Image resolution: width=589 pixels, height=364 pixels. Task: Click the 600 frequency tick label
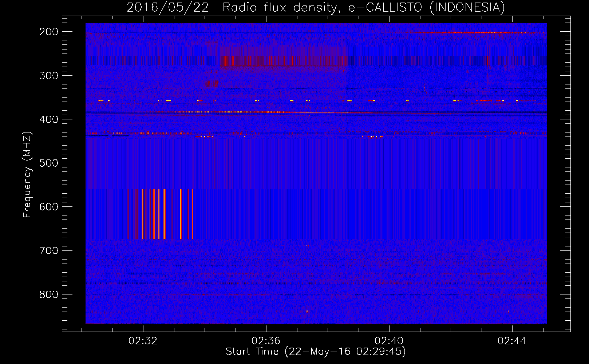[x=49, y=207]
